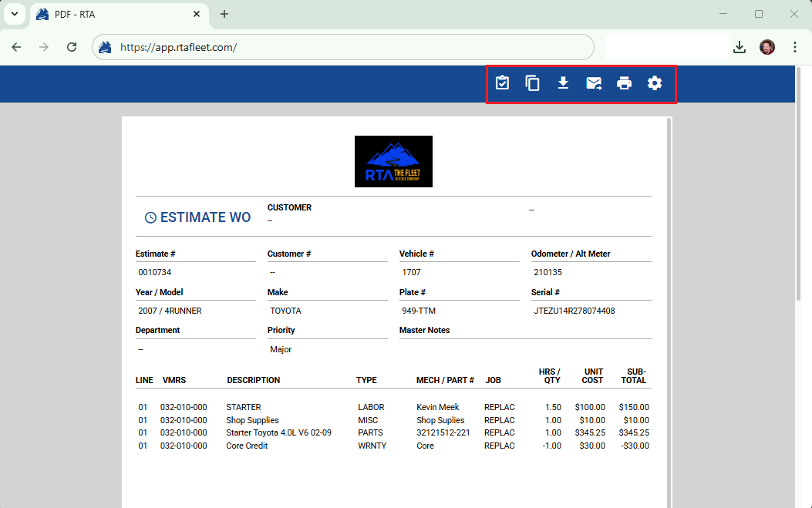Click the RTA Fleet logo image
Screen dimensions: 812x508
coord(393,161)
